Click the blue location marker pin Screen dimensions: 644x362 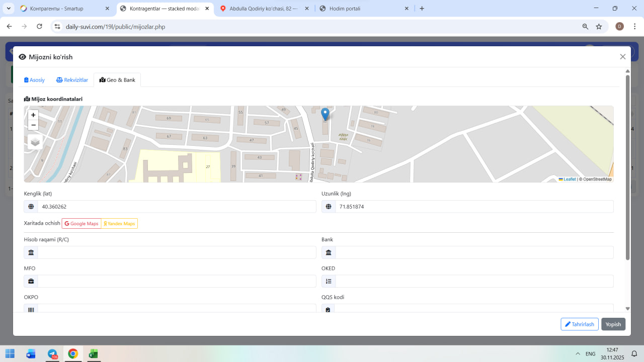pyautogui.click(x=325, y=114)
